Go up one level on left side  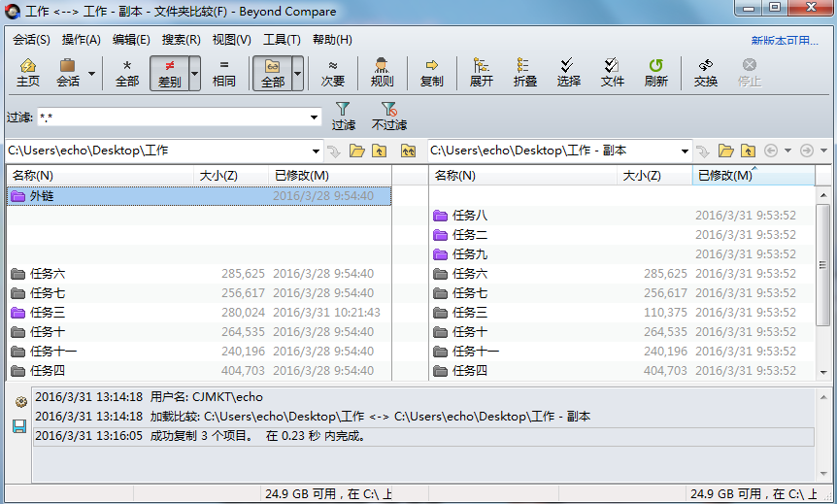[x=379, y=151]
